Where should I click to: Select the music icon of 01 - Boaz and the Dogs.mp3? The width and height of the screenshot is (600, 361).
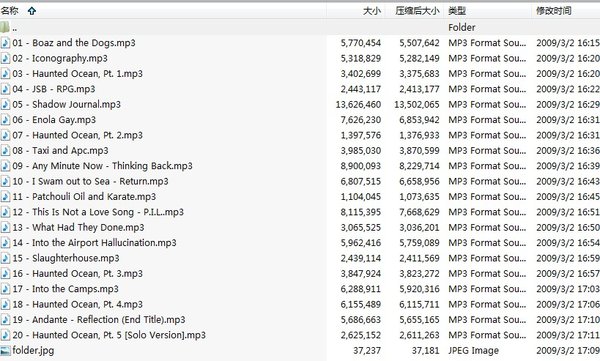pos(5,43)
